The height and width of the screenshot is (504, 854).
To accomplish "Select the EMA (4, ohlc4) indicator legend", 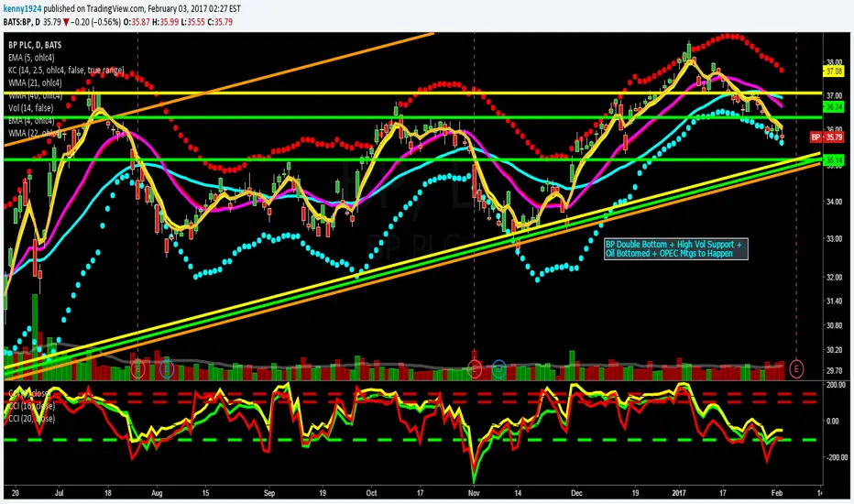I will click(x=31, y=120).
